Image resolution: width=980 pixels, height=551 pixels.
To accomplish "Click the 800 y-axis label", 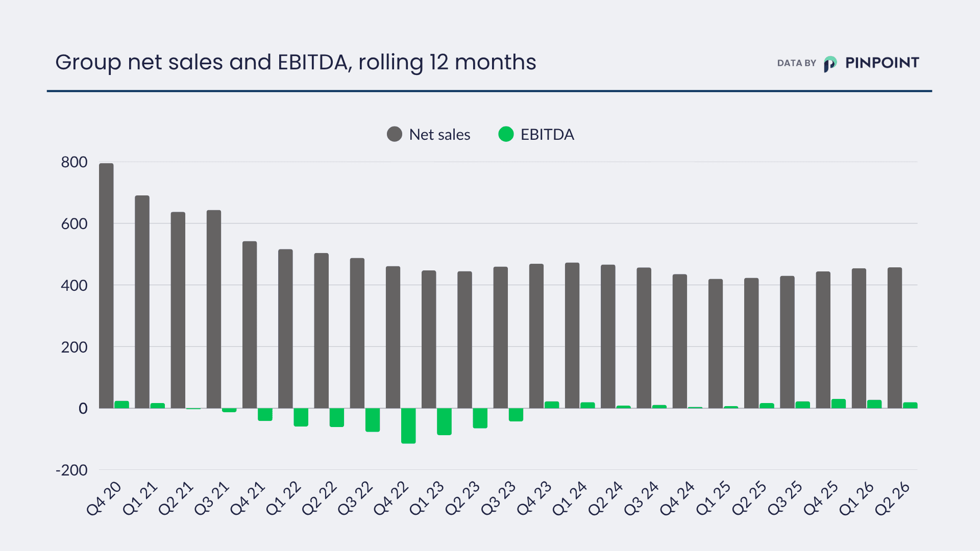I will [74, 162].
